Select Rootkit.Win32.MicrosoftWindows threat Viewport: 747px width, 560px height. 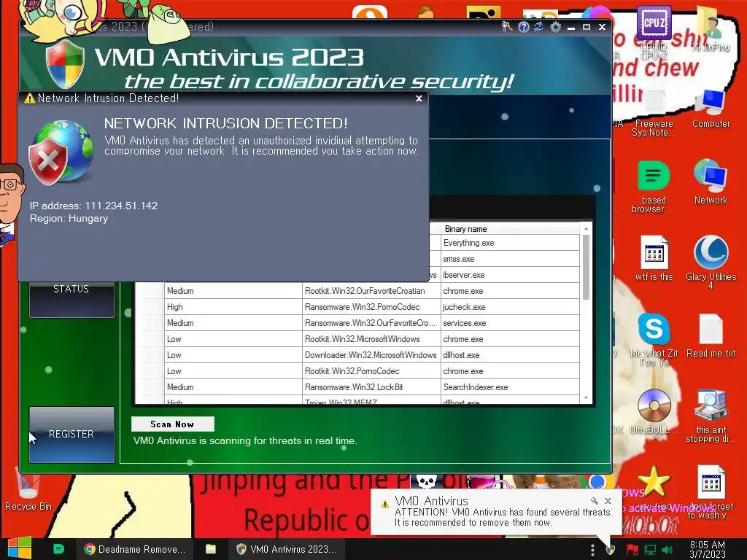(371, 339)
